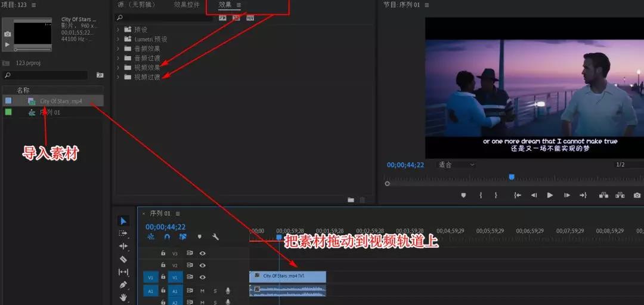Open 序列 01 timeline panel menu
The width and height of the screenshot is (644, 305).
(x=178, y=213)
